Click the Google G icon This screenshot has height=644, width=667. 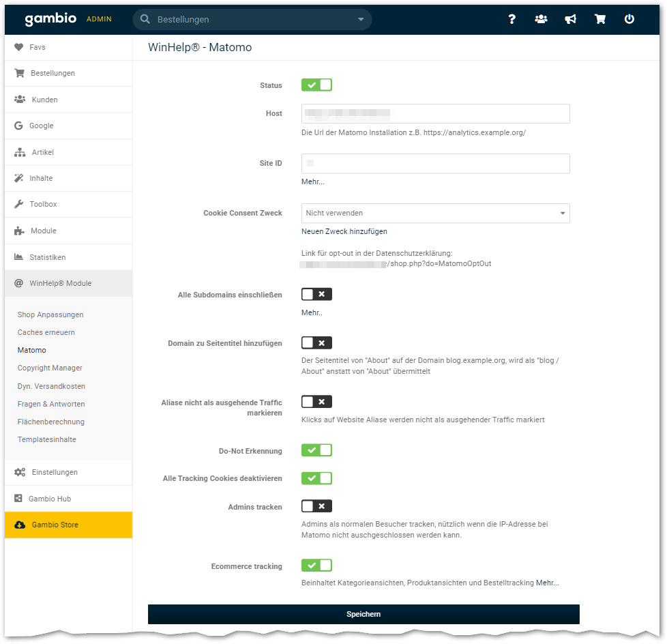[18, 126]
